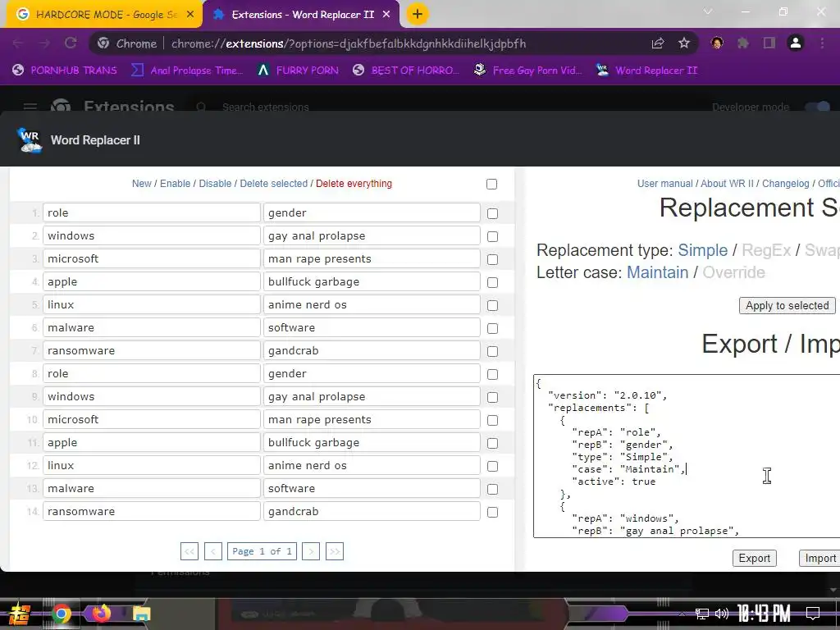This screenshot has height=630, width=840.
Task: Tick checkbox for row 1 role
Action: (x=492, y=214)
